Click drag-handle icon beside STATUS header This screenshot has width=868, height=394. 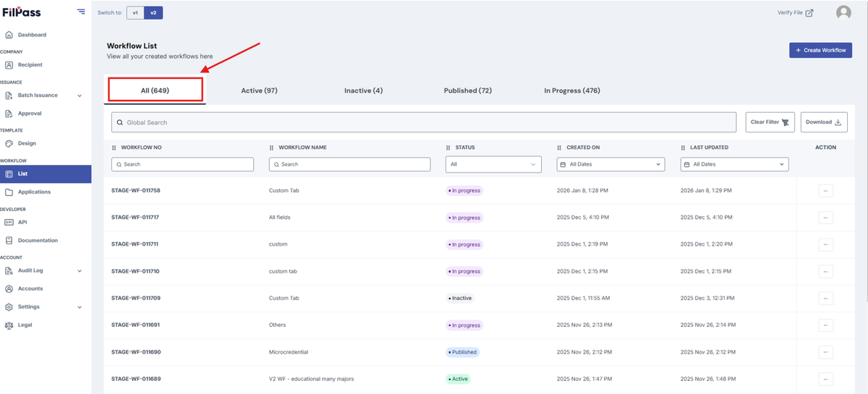(448, 147)
